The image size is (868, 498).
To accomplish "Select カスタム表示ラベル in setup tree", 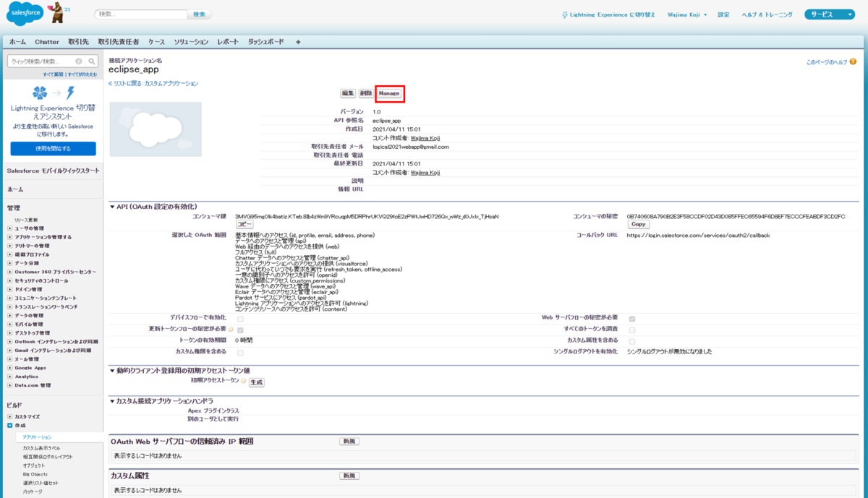I will click(x=41, y=448).
